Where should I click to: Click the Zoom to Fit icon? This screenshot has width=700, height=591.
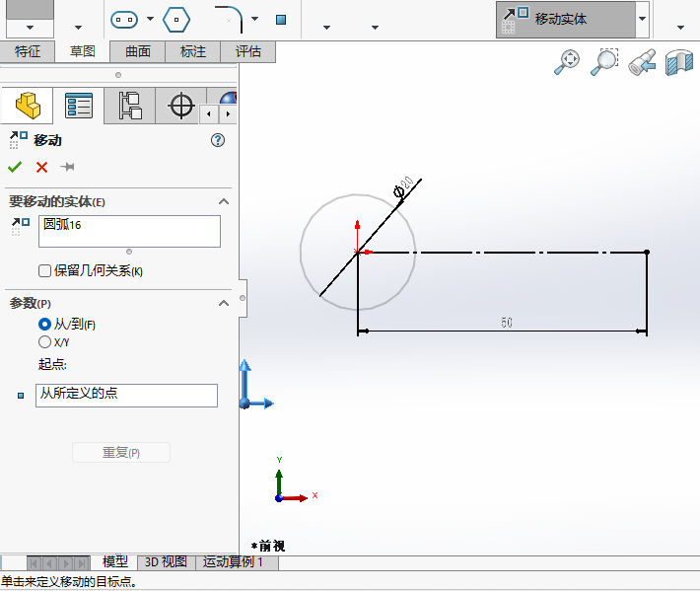coord(567,63)
